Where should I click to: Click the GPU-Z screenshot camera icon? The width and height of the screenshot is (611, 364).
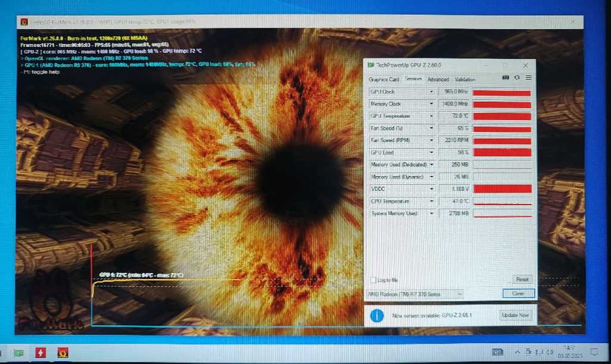(506, 77)
